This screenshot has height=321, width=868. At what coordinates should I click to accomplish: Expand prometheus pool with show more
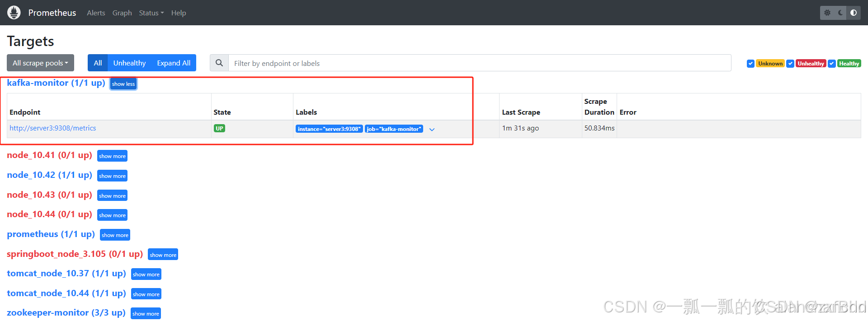(x=115, y=235)
